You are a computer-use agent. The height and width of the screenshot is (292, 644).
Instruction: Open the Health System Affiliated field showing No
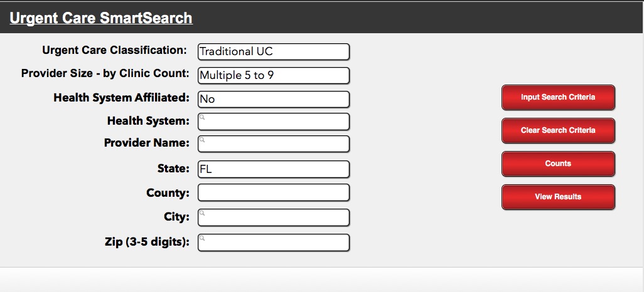pos(274,99)
